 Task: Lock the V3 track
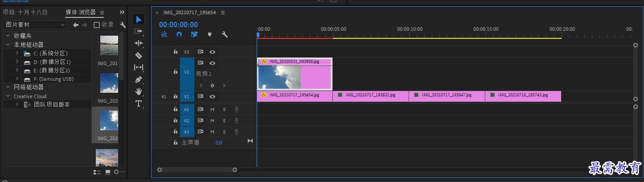[x=176, y=52]
